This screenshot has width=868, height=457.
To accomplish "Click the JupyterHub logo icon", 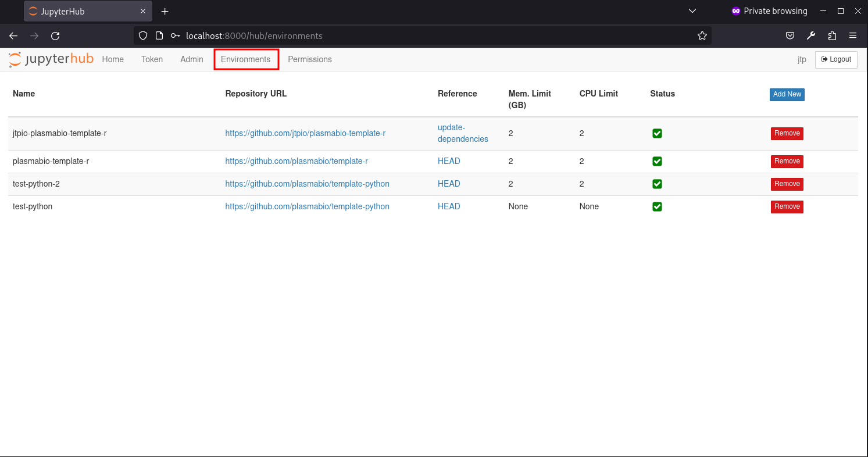I will [x=14, y=59].
